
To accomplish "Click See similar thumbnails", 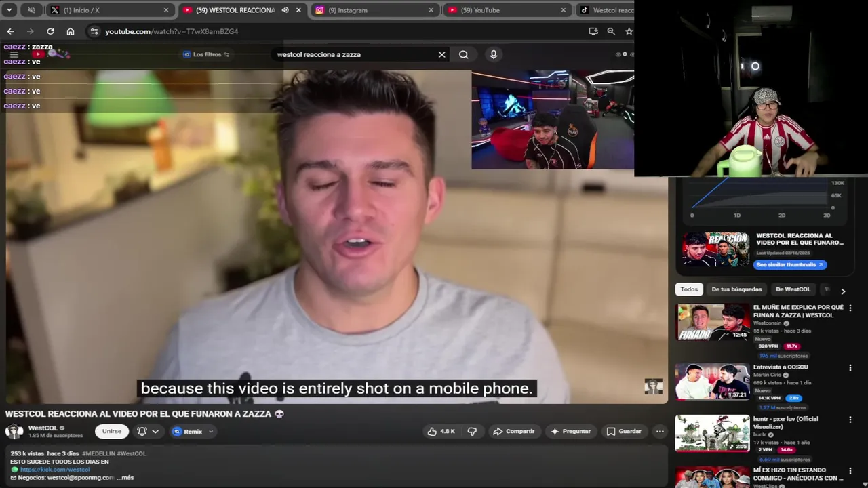I will tap(789, 265).
